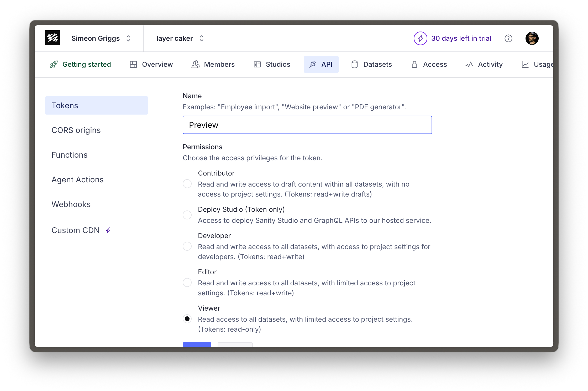Select the Deploy Studio (Token only) radio
This screenshot has width=588, height=391.
click(187, 215)
